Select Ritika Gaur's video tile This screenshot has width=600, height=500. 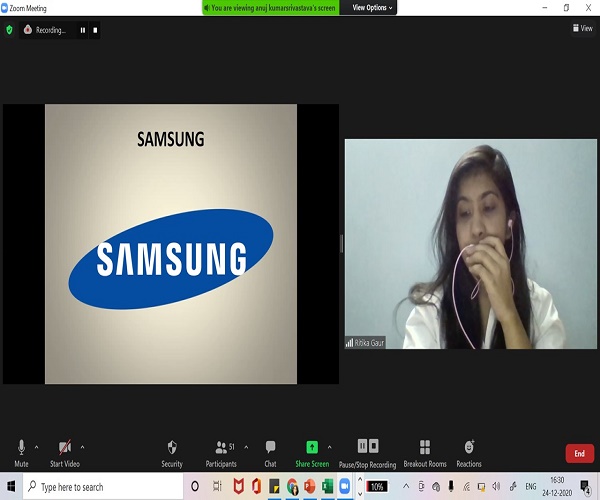coord(471,244)
